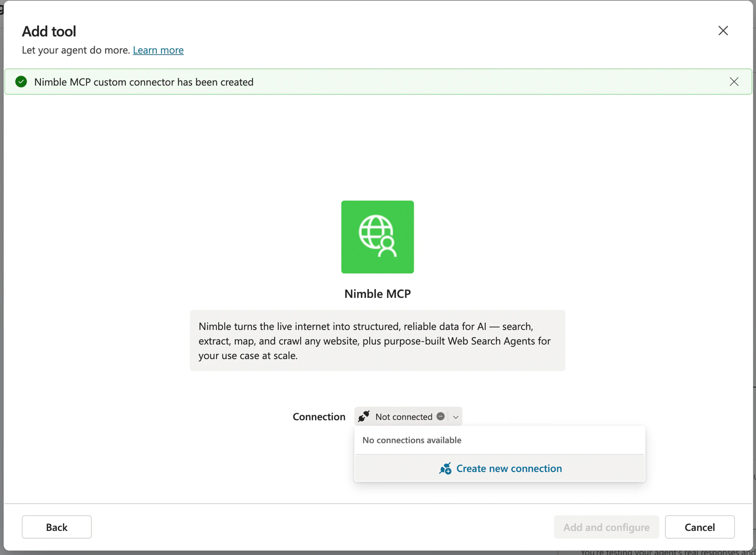Click the Nimble MCP globe logo
The image size is (756, 555).
click(x=377, y=237)
